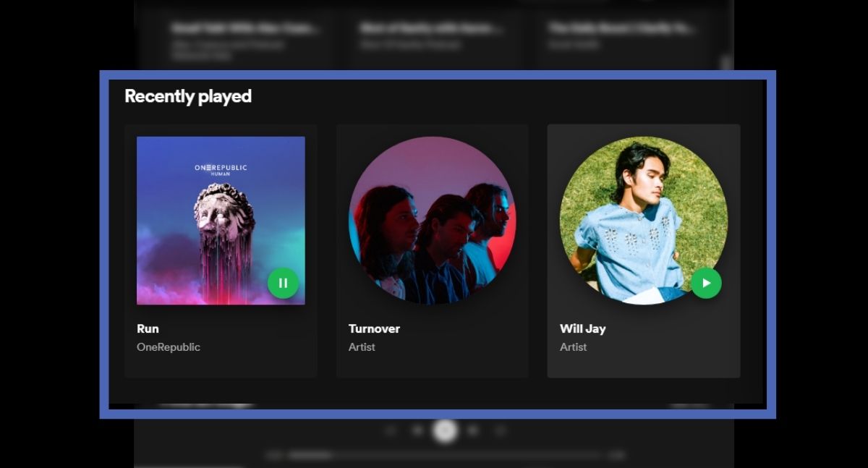This screenshot has height=468, width=868.
Task: Toggle repeat for the current queue
Action: point(499,430)
